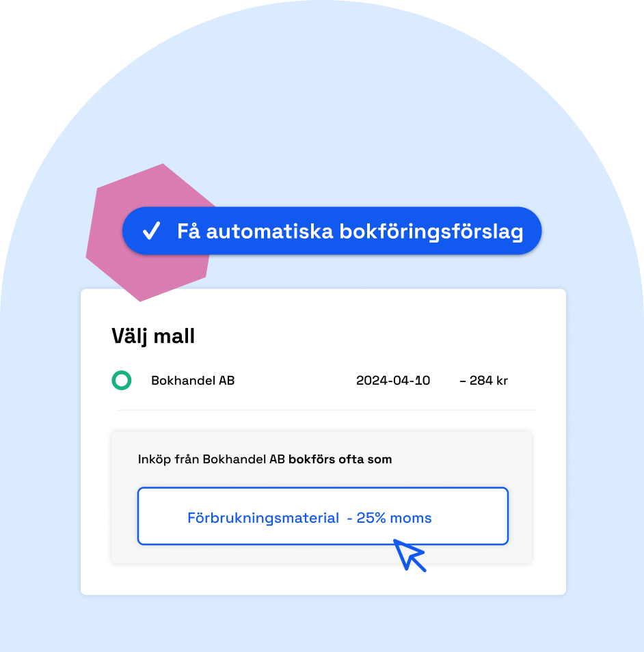Viewport: 644px width, 652px height.
Task: Click the amount – 284 kr
Action: click(483, 381)
